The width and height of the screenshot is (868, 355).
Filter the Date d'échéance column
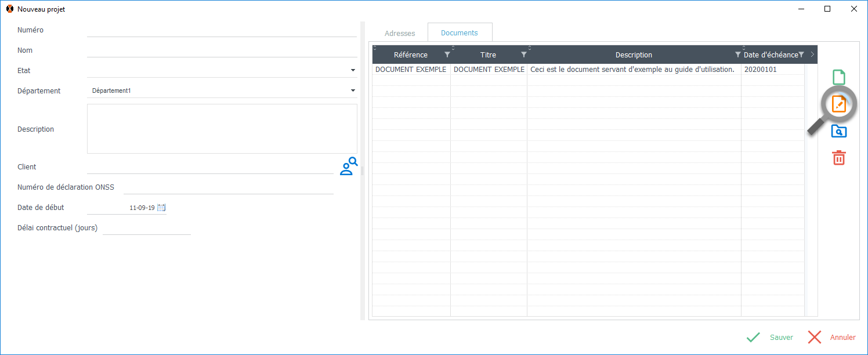[801, 55]
